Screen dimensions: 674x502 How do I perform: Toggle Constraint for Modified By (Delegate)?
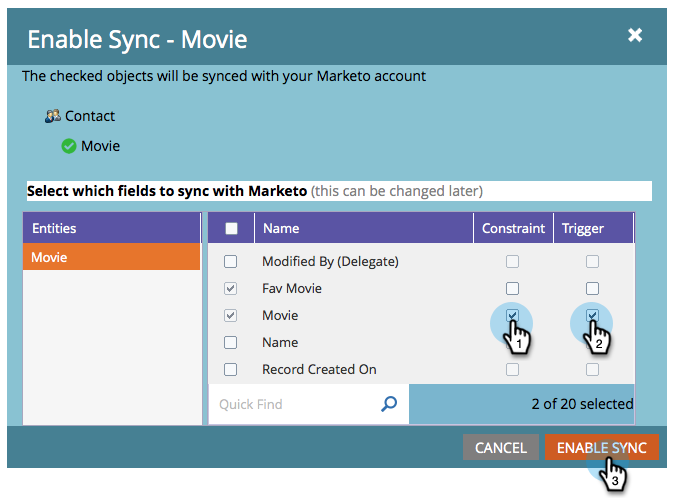[512, 261]
